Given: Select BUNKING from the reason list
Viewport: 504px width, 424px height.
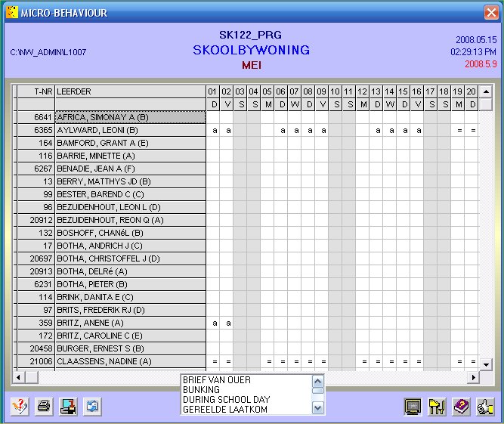Looking at the screenshot, I should coord(200,389).
